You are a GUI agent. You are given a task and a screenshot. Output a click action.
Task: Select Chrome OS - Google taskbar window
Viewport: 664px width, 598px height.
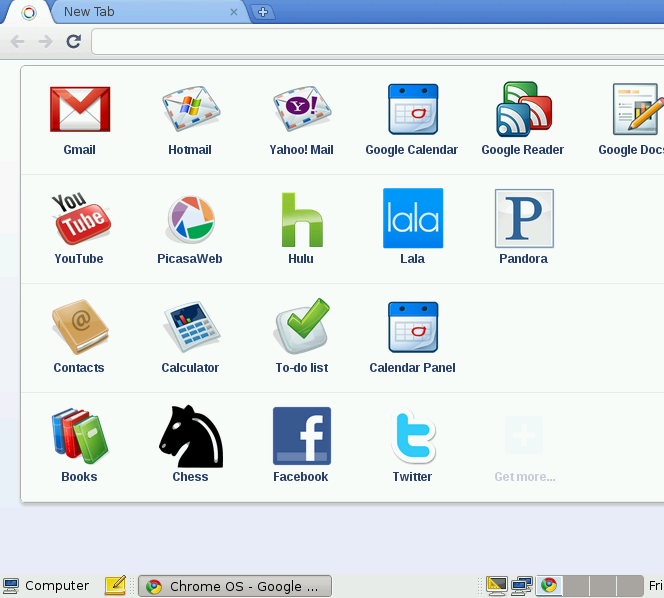point(235,586)
